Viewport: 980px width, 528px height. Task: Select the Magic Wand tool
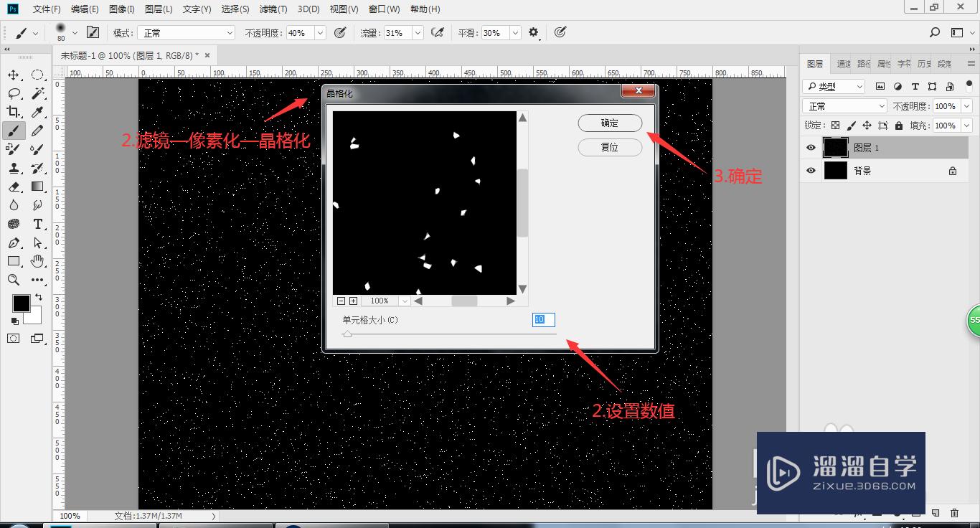(x=37, y=93)
